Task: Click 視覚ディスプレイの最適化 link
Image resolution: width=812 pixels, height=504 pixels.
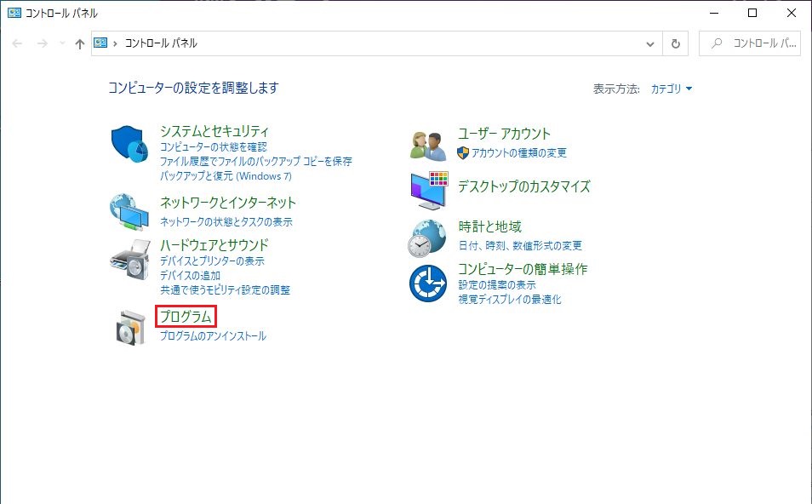Action: pyautogui.click(x=510, y=300)
